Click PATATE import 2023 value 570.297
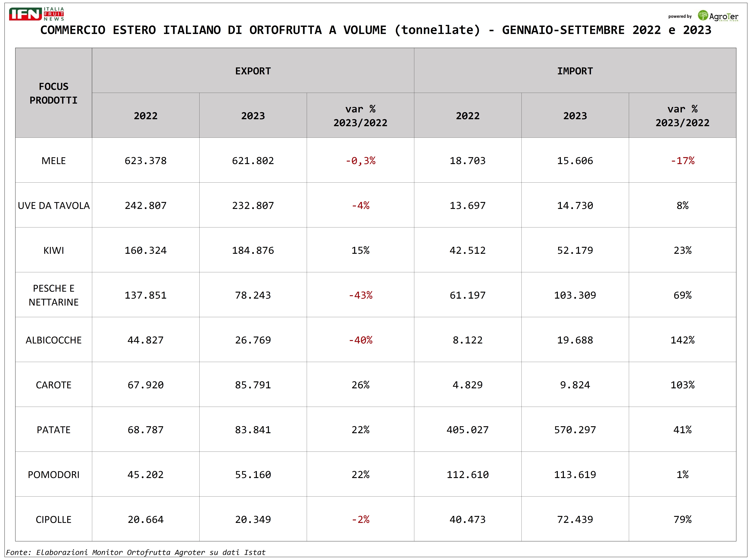Image resolution: width=752 pixels, height=560 pixels. 575,430
